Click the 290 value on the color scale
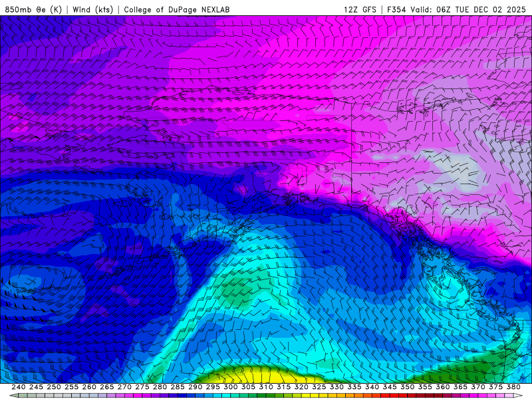This screenshot has height=399, width=532. click(195, 387)
